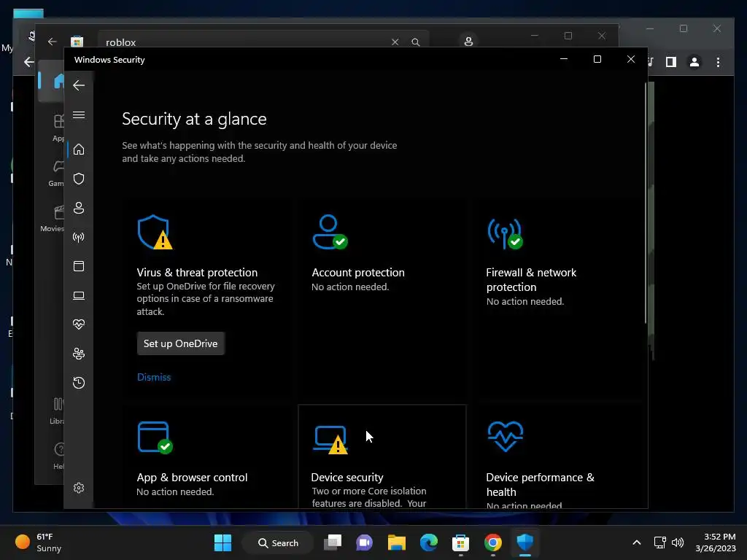
Task: Open Family options sidebar icon
Action: click(79, 354)
